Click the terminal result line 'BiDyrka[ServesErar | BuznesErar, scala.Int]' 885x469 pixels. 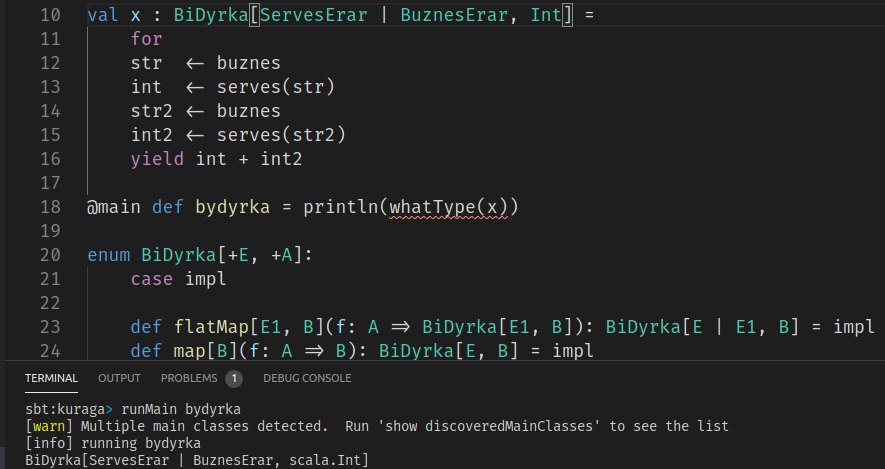pos(197,461)
